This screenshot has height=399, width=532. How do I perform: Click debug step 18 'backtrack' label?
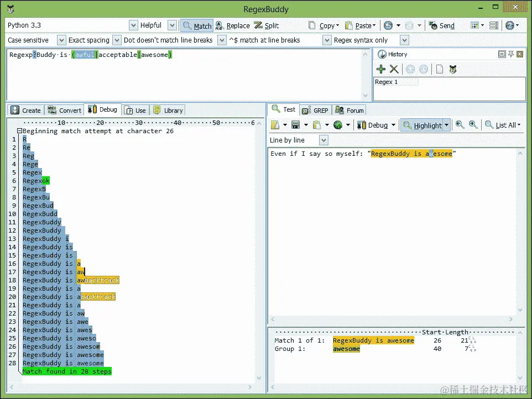point(102,280)
